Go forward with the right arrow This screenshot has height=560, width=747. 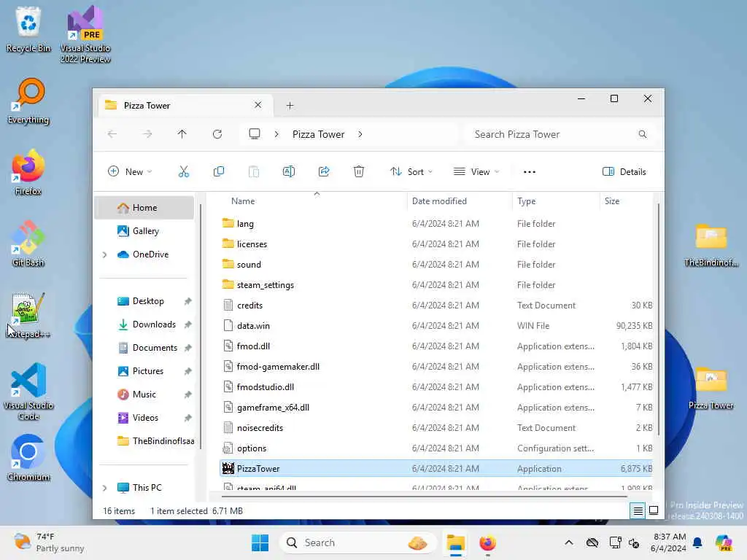[147, 134]
